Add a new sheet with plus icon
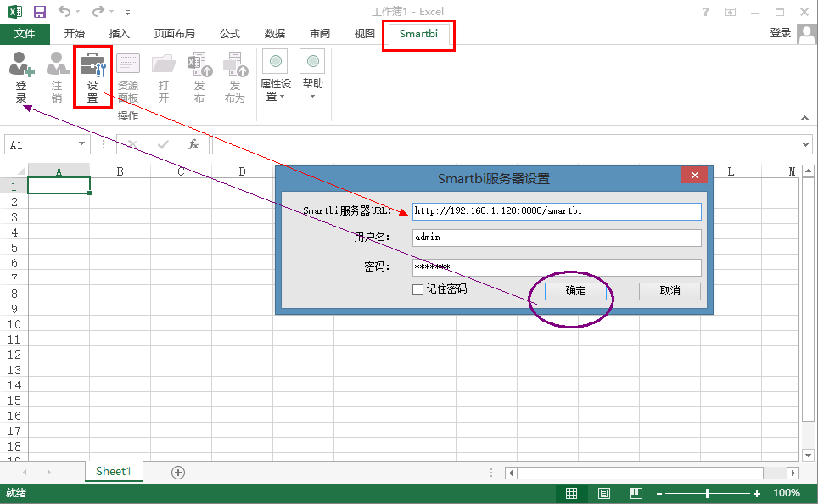The image size is (818, 504). pos(178,473)
